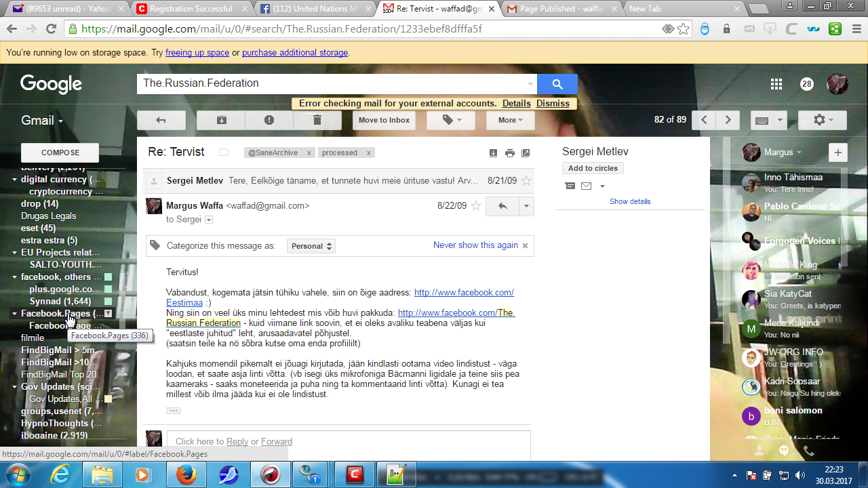Go to newer conversation arrow
The width and height of the screenshot is (868, 488).
[704, 120]
